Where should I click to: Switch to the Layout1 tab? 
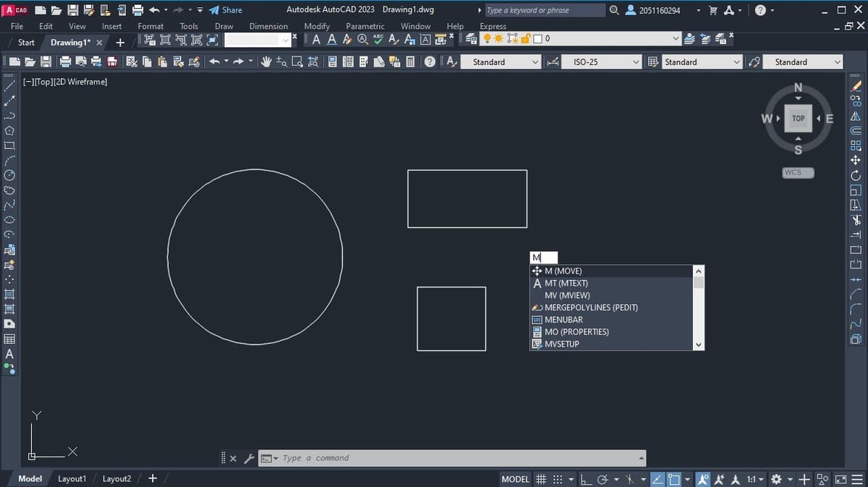click(72, 479)
